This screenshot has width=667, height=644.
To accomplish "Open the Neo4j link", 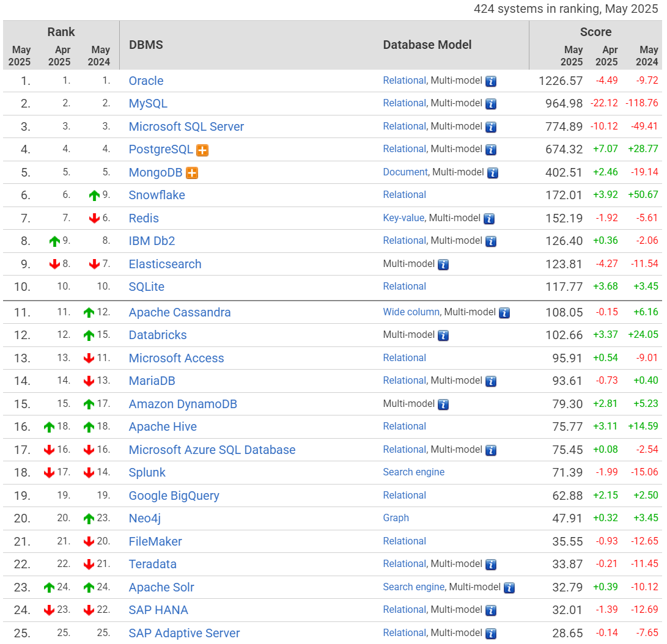I will click(145, 519).
